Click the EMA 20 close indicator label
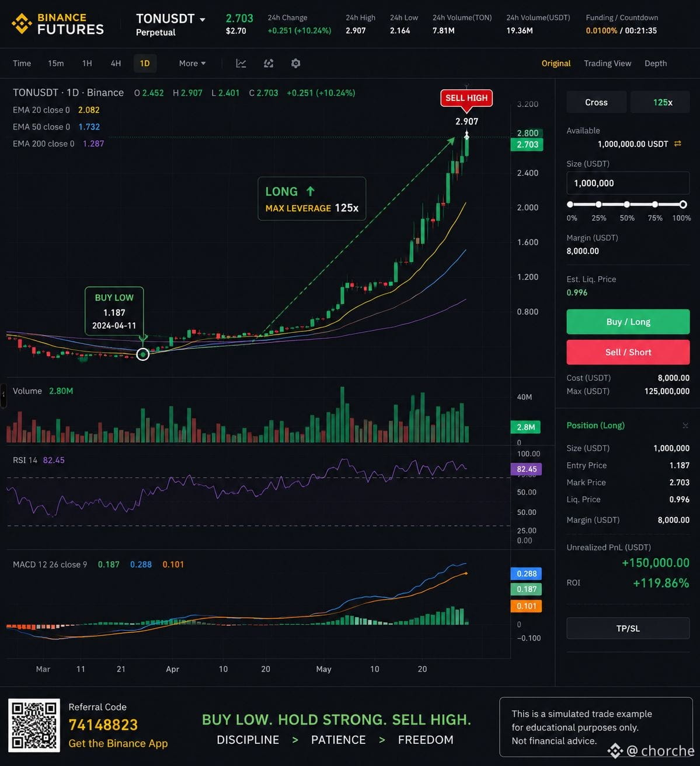Viewport: 700px width, 766px height. (x=41, y=110)
